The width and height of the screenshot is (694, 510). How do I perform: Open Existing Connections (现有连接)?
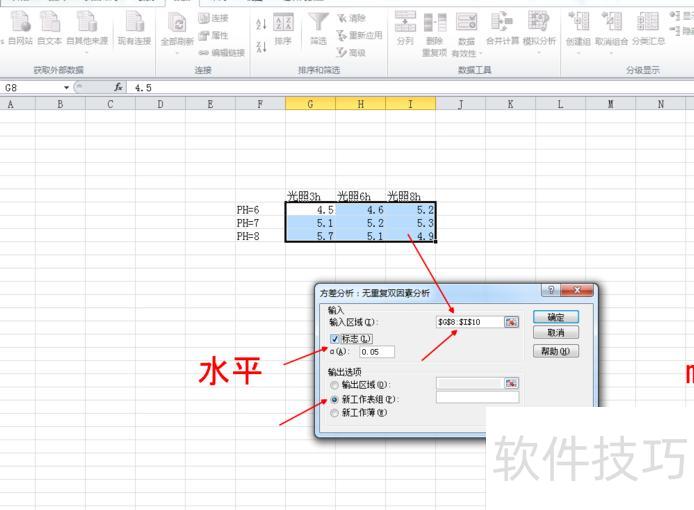(135, 27)
